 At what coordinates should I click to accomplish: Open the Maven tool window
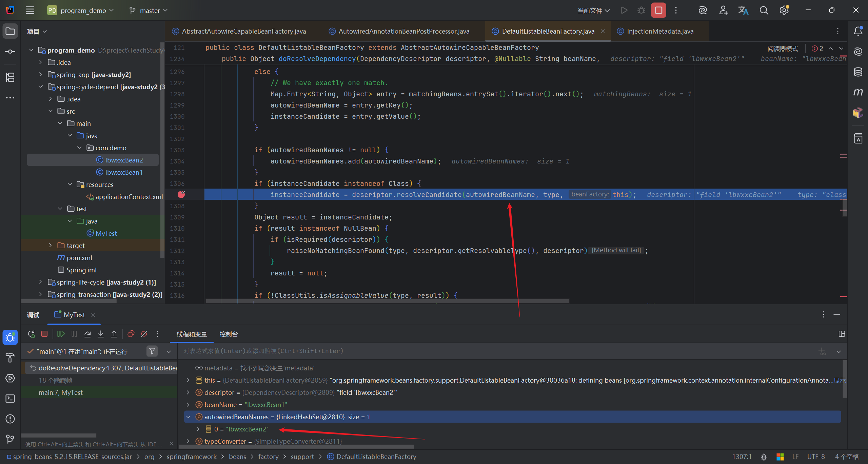tap(858, 92)
